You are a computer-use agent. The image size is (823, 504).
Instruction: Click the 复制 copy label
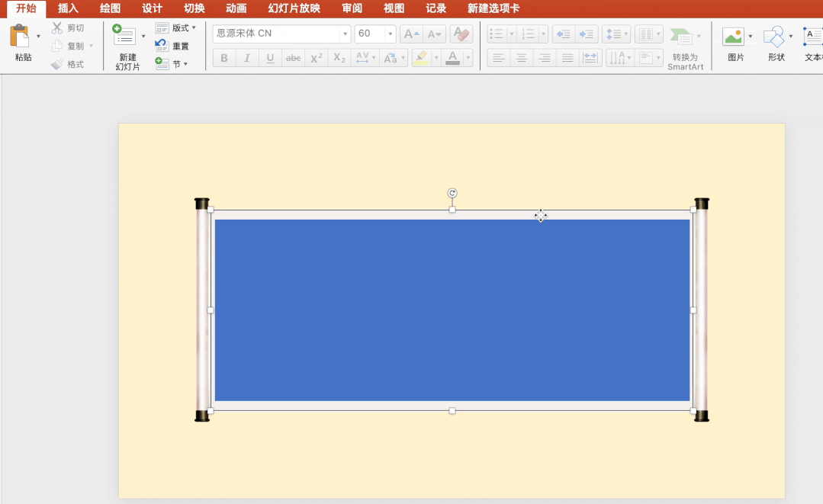[x=76, y=47]
